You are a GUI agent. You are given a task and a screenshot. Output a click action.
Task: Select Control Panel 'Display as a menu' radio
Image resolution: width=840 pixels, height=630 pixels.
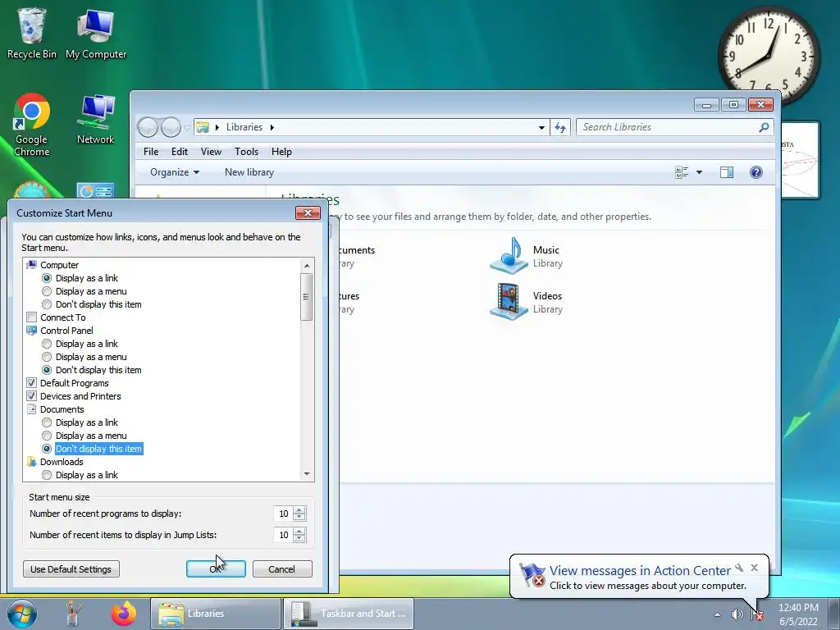coord(47,357)
